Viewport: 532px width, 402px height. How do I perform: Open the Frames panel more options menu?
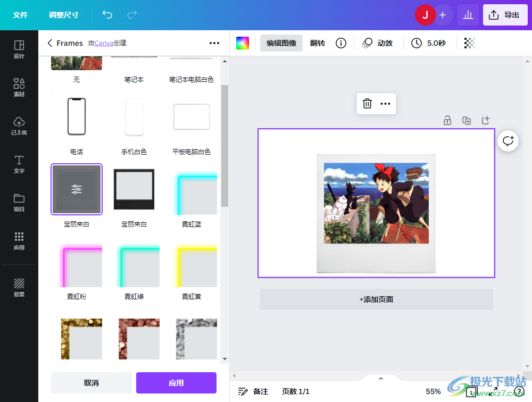pyautogui.click(x=214, y=43)
